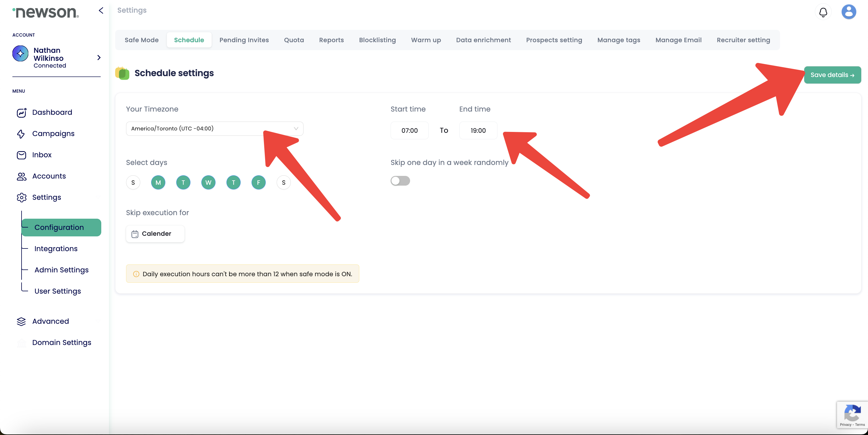868x435 pixels.
Task: Enable Sunday in Select days
Action: tap(133, 182)
